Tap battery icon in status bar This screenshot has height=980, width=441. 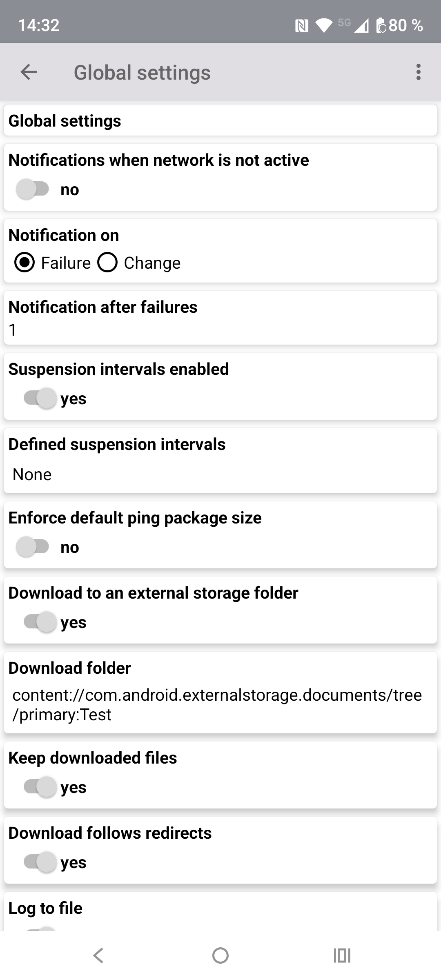(x=381, y=25)
